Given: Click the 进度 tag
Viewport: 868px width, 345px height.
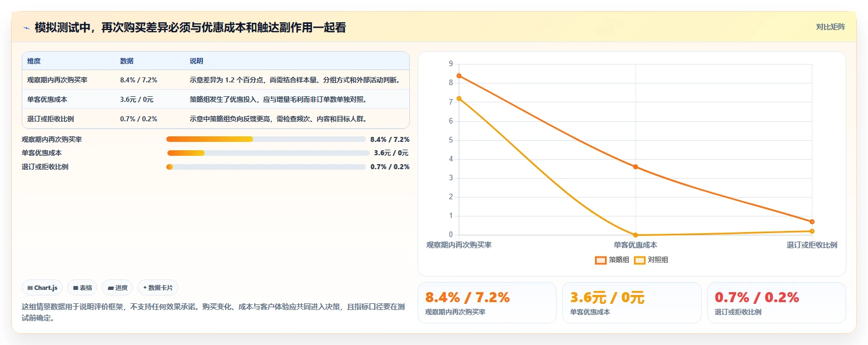Looking at the screenshot, I should click(117, 288).
